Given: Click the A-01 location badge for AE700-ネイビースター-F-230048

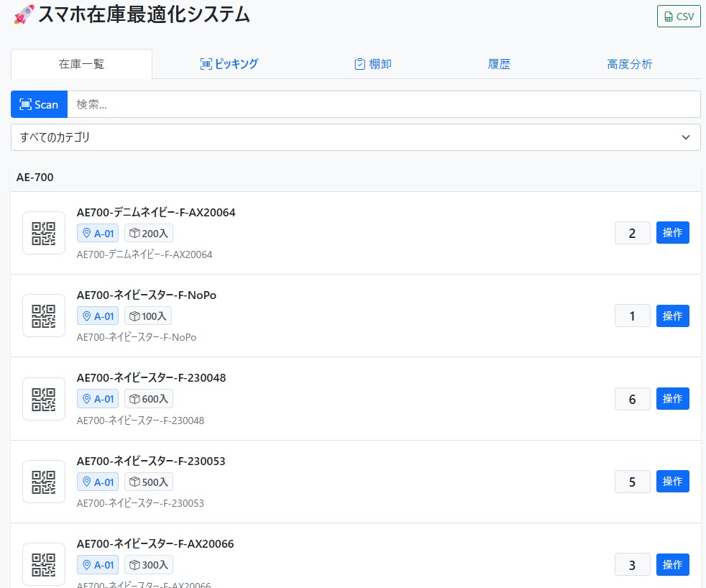Looking at the screenshot, I should [98, 399].
